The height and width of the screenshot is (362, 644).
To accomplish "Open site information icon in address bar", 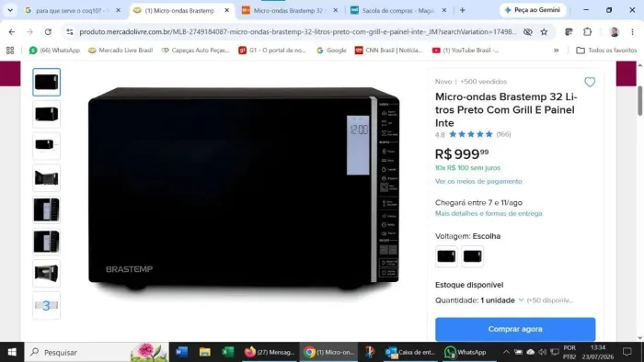I will coord(69,31).
